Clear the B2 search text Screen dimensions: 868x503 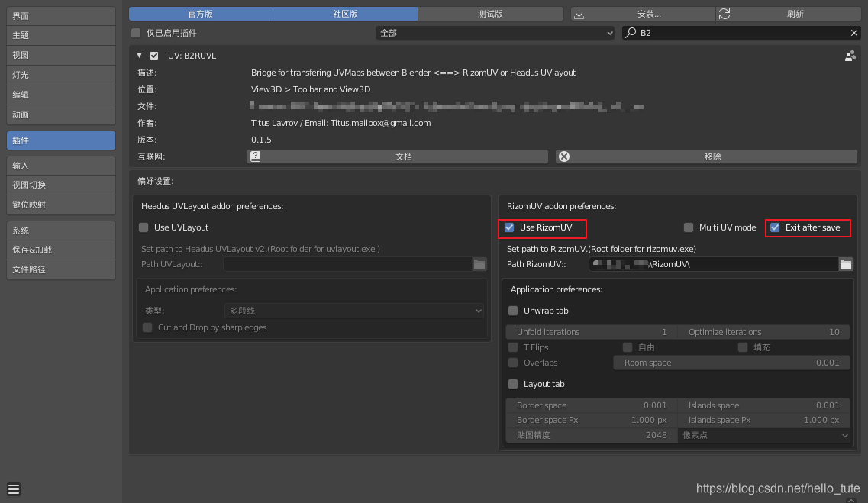point(854,33)
